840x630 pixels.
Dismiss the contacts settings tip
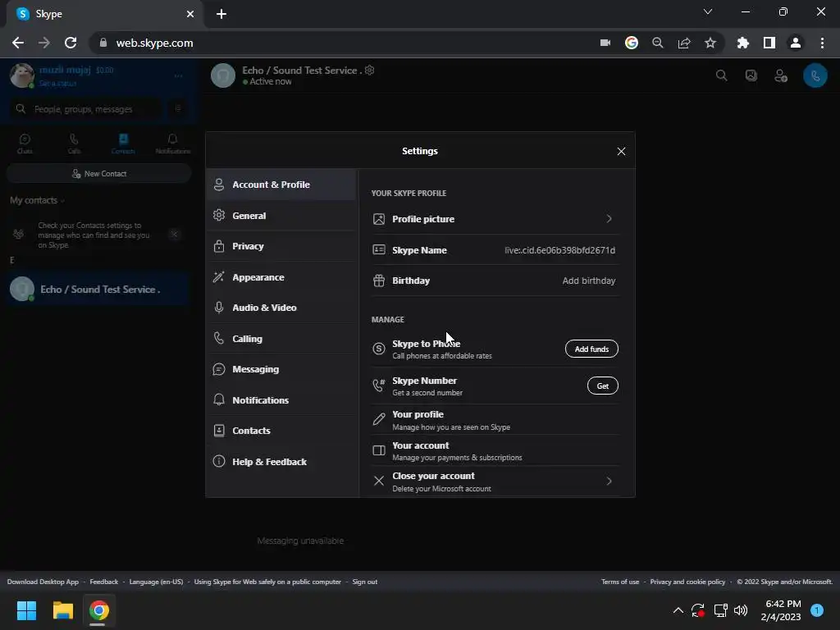click(174, 234)
